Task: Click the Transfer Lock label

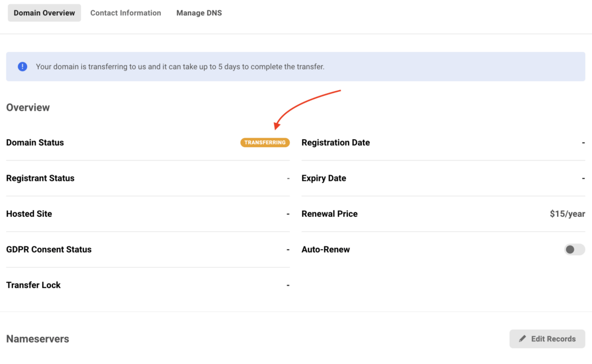Action: (33, 285)
